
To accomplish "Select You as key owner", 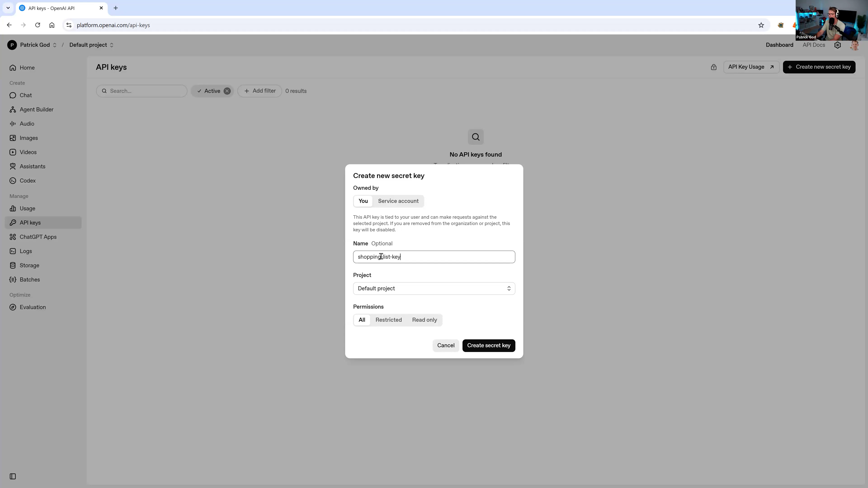I will (x=363, y=201).
